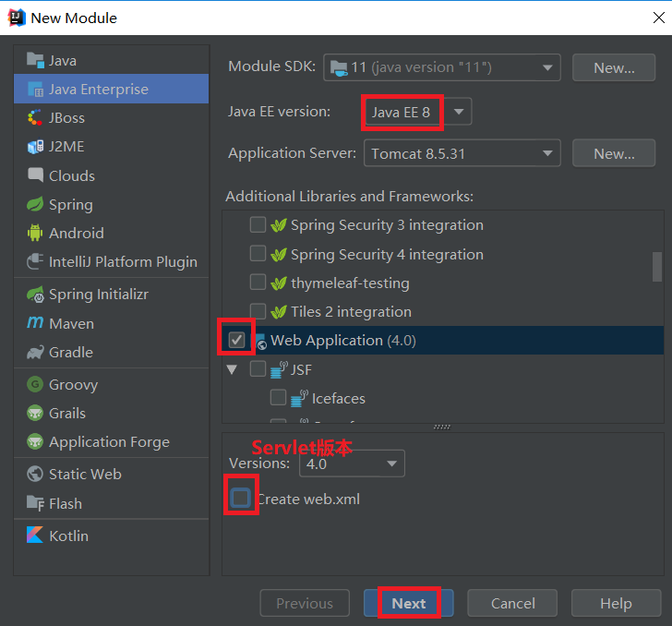The image size is (672, 626).
Task: Click the Maven m icon
Action: [35, 322]
